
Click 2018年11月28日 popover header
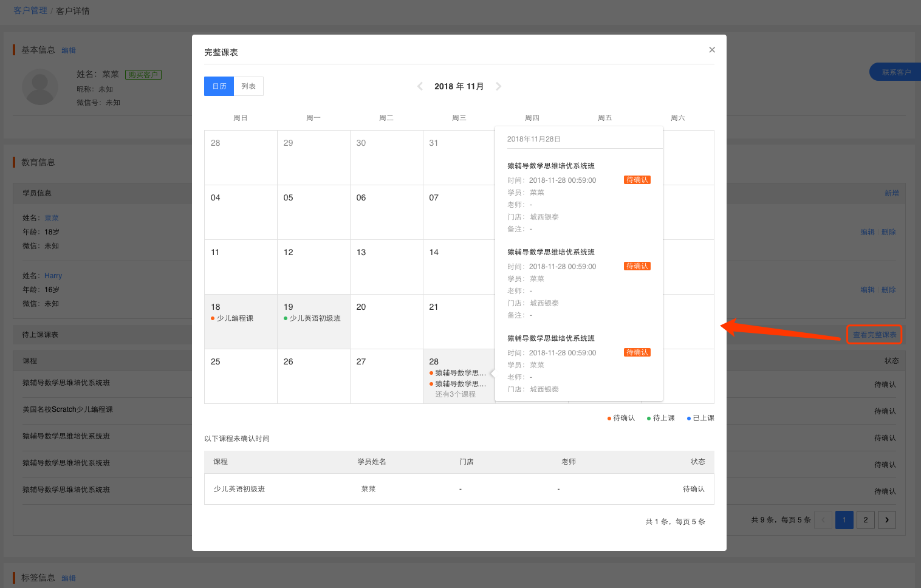pos(534,139)
